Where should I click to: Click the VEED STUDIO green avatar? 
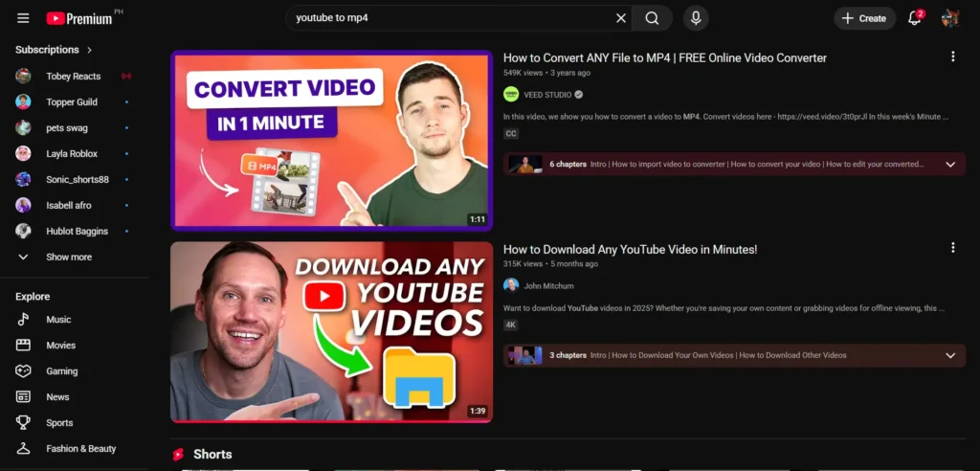point(511,95)
